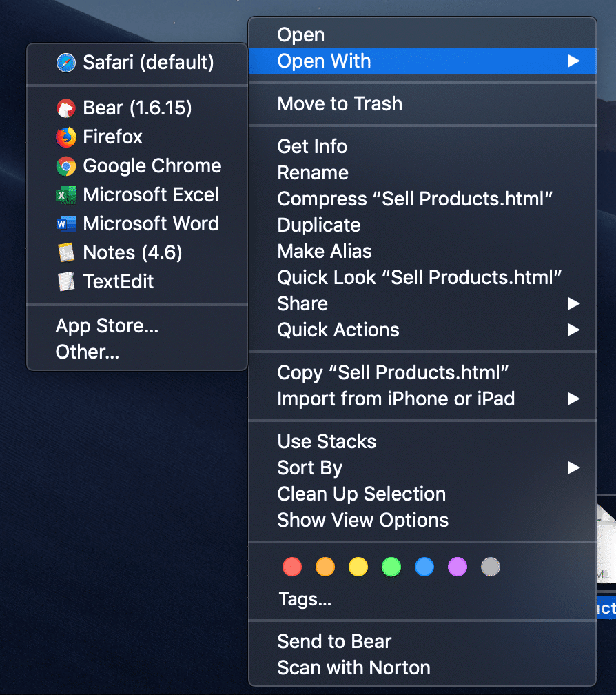
Task: Expand the Quick Actions submenu arrow
Action: 574,330
